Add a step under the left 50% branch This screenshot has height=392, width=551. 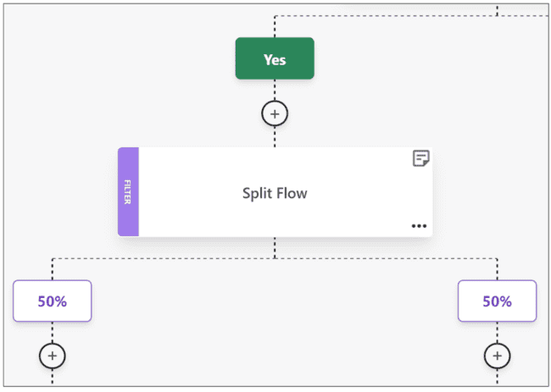click(52, 356)
